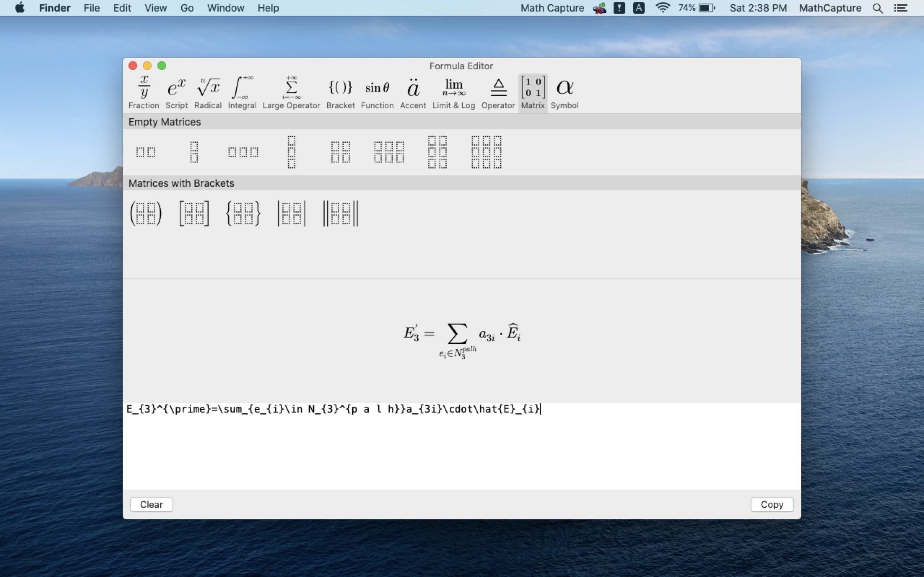924x577 pixels.
Task: Insert the double-bar norm matrix template
Action: pos(341,213)
